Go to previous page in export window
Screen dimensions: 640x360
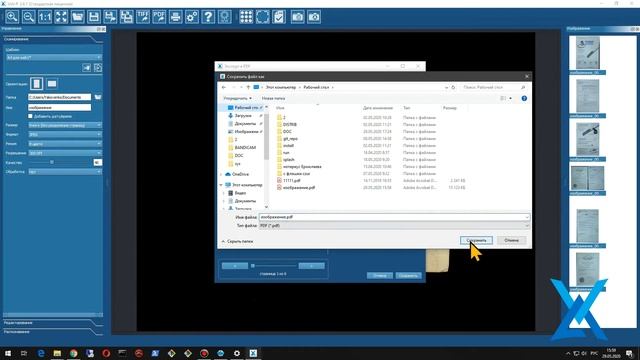(x=235, y=266)
